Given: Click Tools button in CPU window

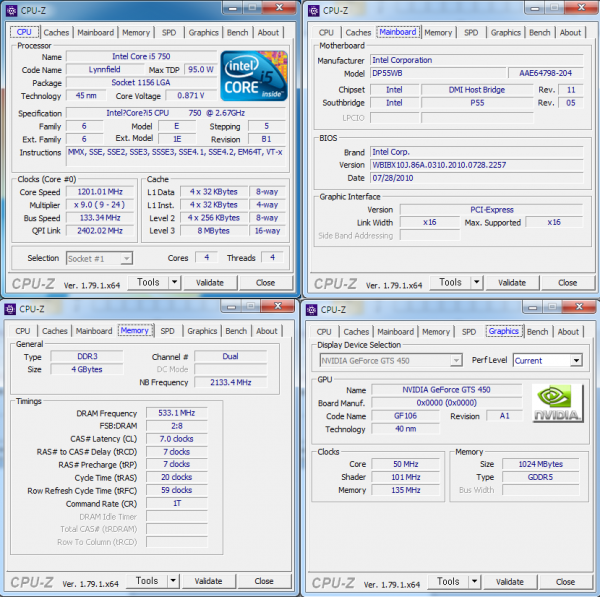Looking at the screenshot, I should click(x=148, y=282).
